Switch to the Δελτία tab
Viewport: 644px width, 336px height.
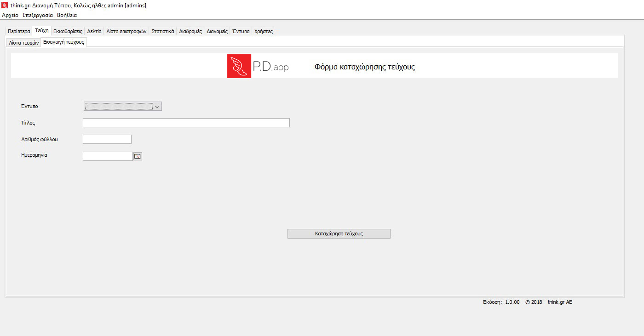click(x=94, y=32)
